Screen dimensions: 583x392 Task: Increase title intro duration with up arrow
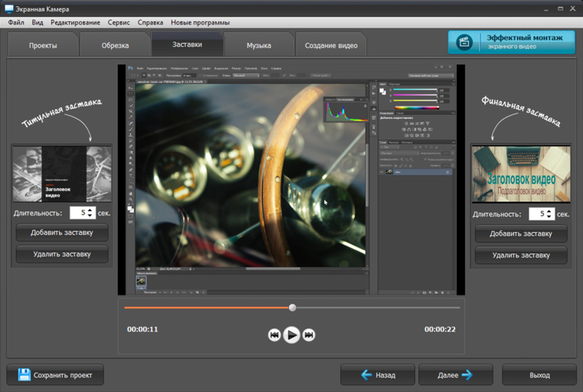coord(90,210)
